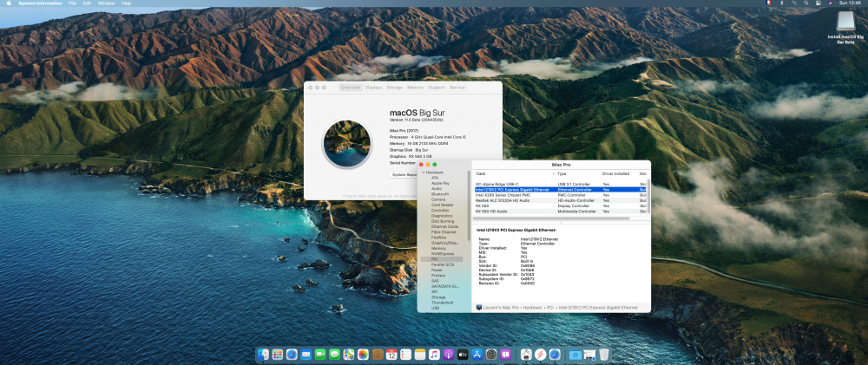The height and width of the screenshot is (365, 868).
Task: Open Photos app in the dock
Action: pyautogui.click(x=363, y=355)
